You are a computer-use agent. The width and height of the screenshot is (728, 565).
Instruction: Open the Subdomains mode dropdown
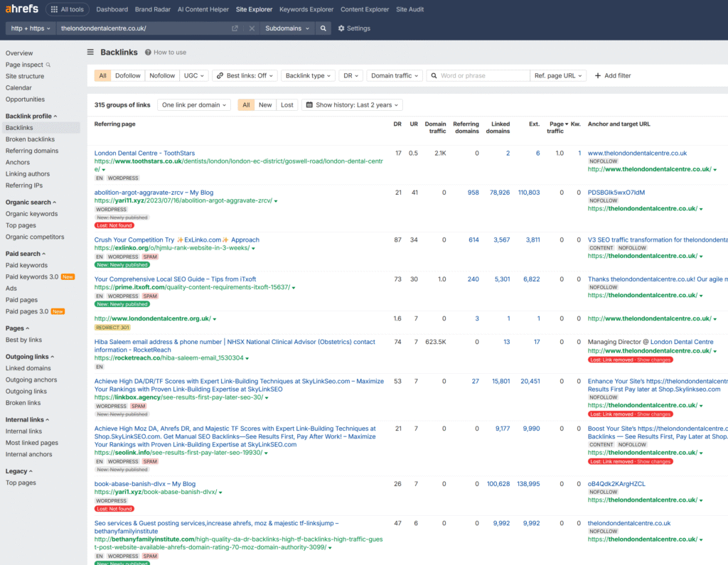[287, 28]
